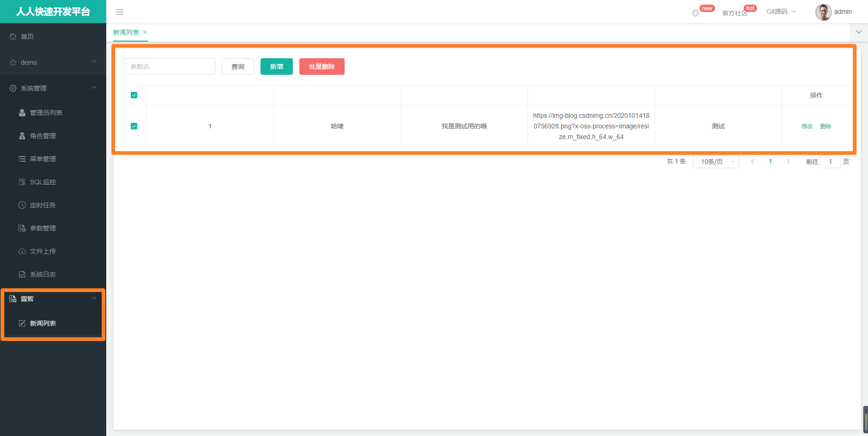Click the 共 1 条 total text

click(x=676, y=162)
